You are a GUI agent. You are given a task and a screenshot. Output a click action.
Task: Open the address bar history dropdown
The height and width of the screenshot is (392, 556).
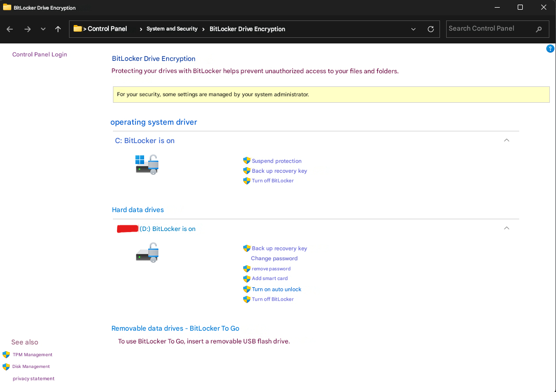tap(413, 29)
